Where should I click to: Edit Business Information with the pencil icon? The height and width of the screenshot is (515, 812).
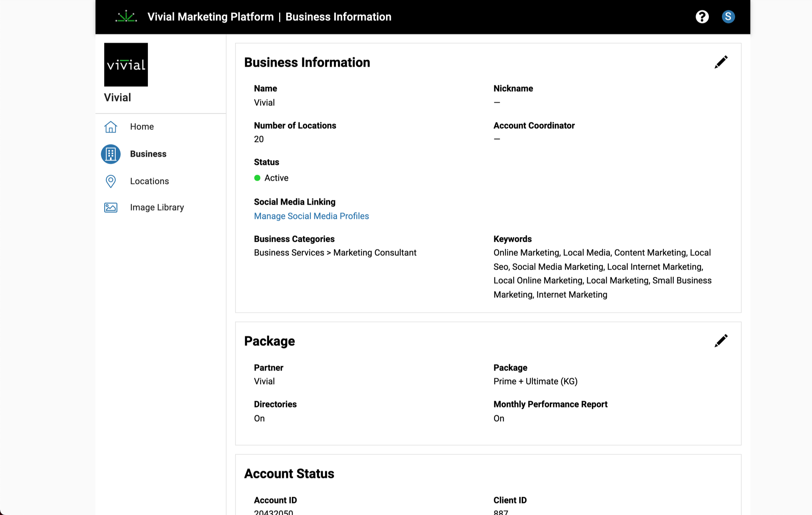coord(721,62)
